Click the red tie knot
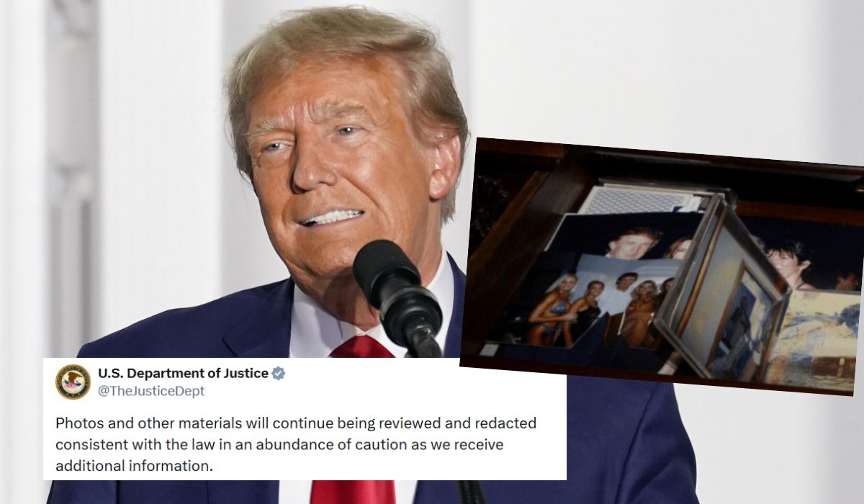Screen dimensions: 864x504 coord(361,347)
